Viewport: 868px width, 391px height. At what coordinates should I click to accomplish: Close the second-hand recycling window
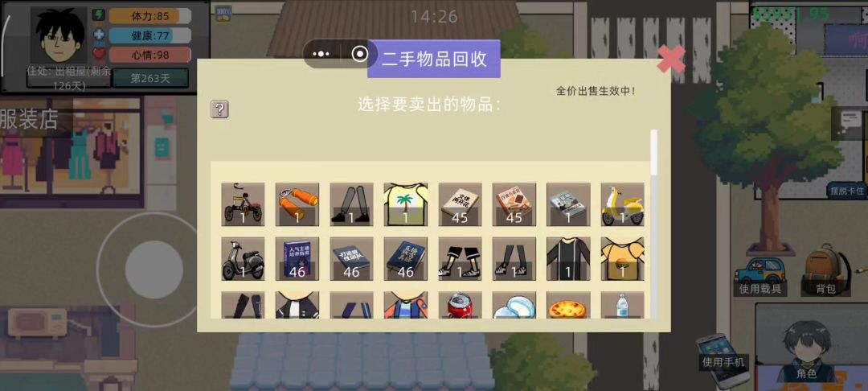point(671,59)
